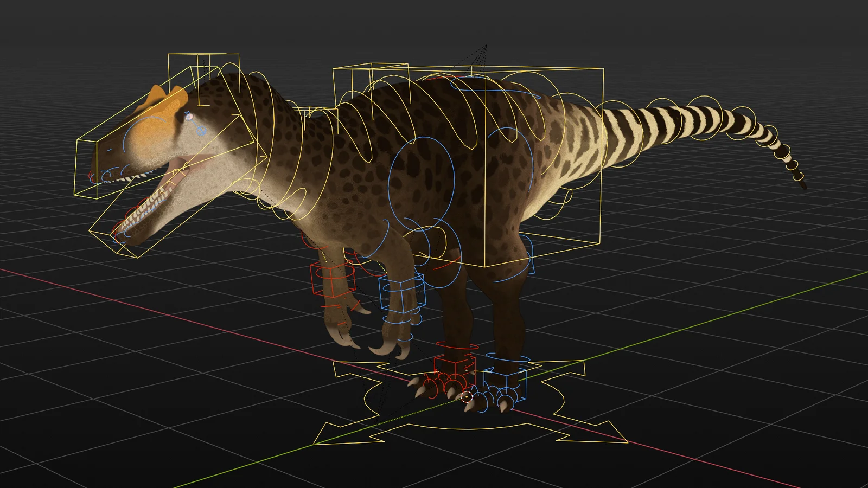Select the red snout circle at the muzzle
Viewport: 868px width, 488px height.
coord(92,176)
